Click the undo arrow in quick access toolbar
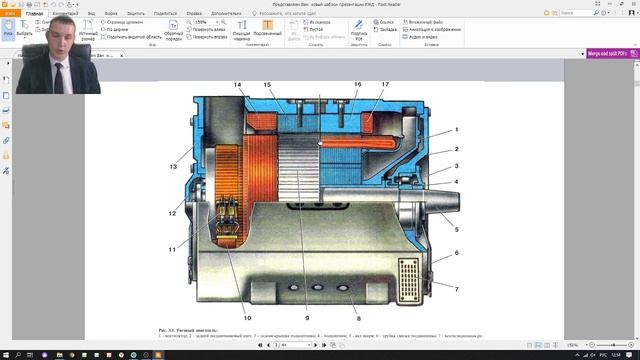Viewport: 640px width, 360px height. click(53, 4)
